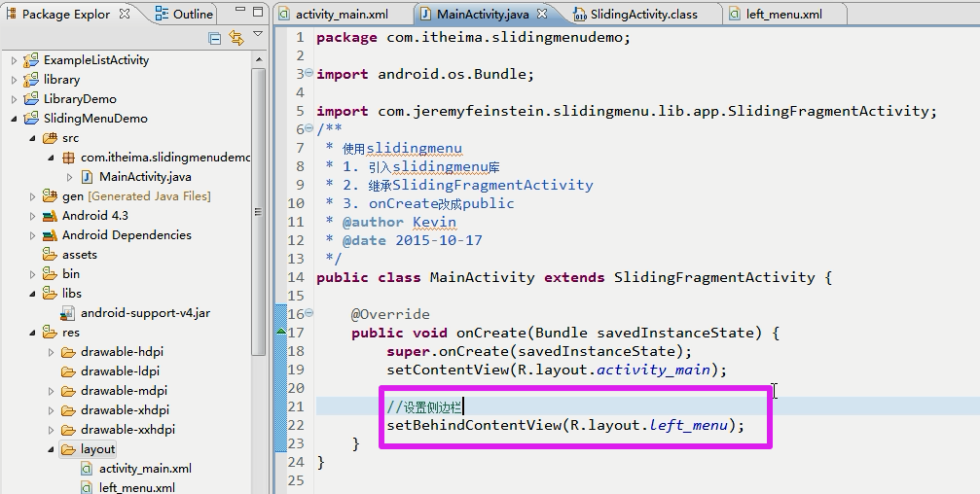Click the Package Explorer vertical scrollbar
980x494 pixels.
click(258, 214)
